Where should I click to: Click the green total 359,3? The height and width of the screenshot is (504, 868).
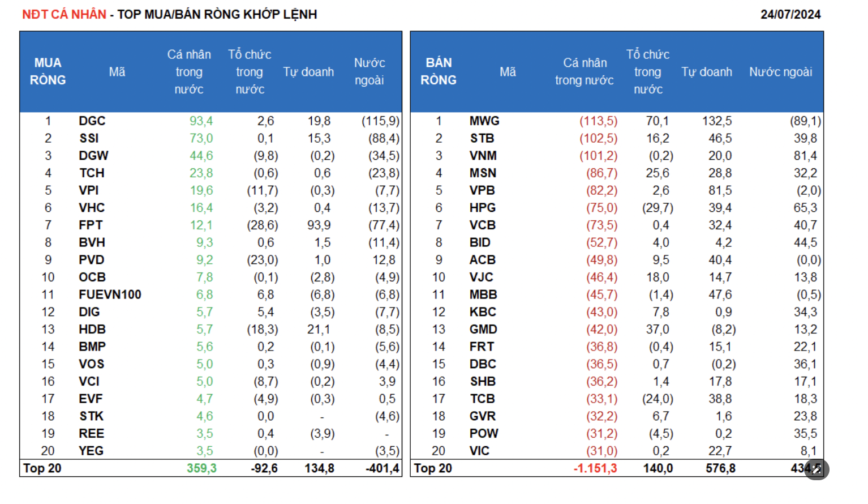(x=202, y=468)
